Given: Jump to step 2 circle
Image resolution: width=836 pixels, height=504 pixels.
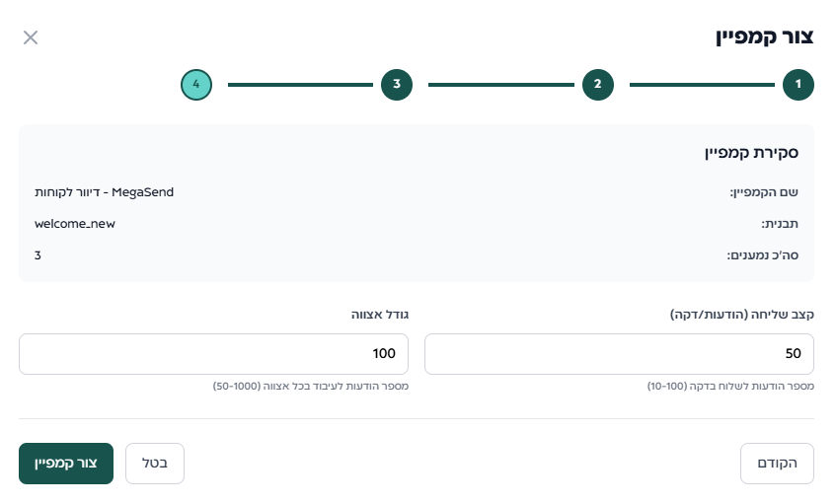Looking at the screenshot, I should pos(597,85).
